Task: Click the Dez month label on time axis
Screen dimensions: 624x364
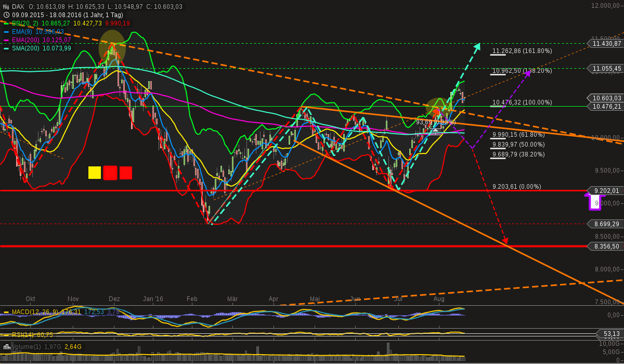Action: coord(114,299)
